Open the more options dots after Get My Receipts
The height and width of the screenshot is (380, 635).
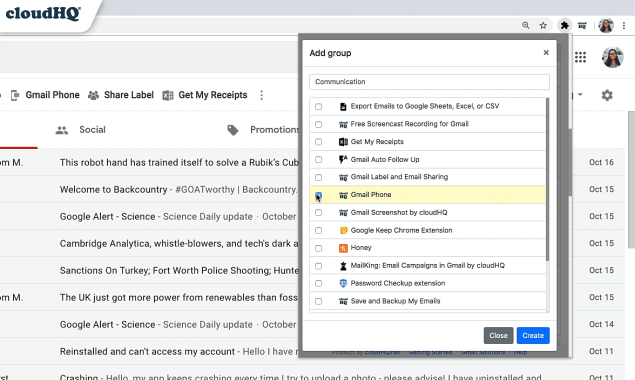pyautogui.click(x=261, y=95)
